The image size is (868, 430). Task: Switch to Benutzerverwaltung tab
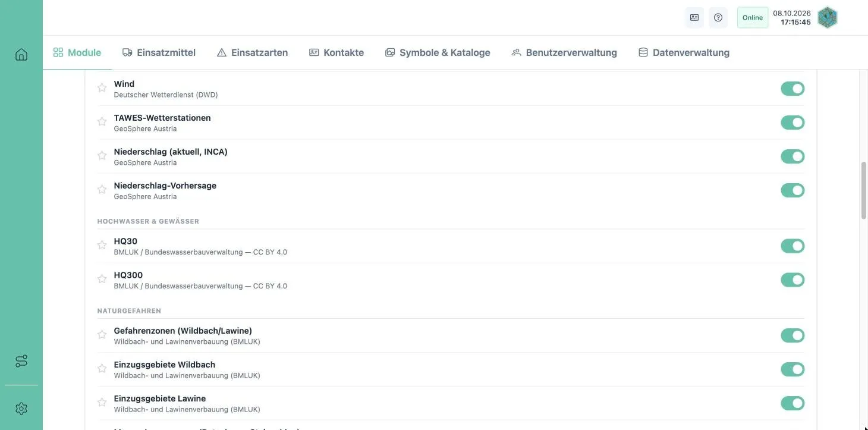564,52
